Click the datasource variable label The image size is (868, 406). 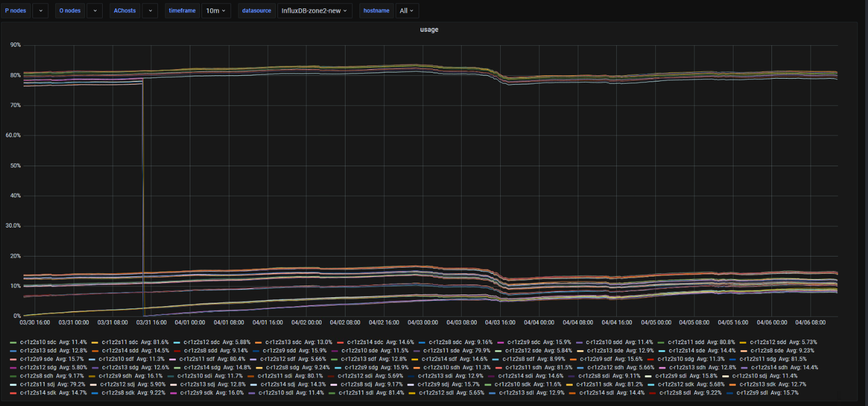[257, 11]
